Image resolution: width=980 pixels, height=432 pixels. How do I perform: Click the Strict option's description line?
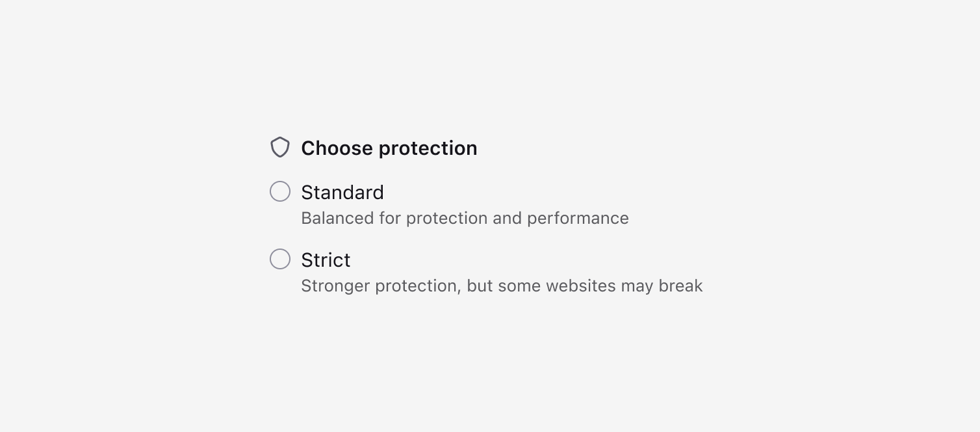(502, 286)
